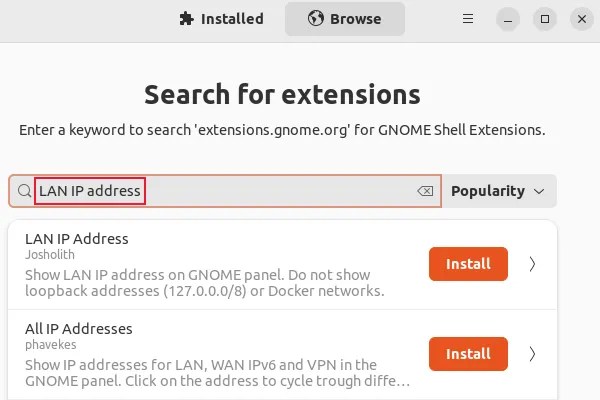
Task: Click the search field containing LAN IP address
Action: coord(225,191)
